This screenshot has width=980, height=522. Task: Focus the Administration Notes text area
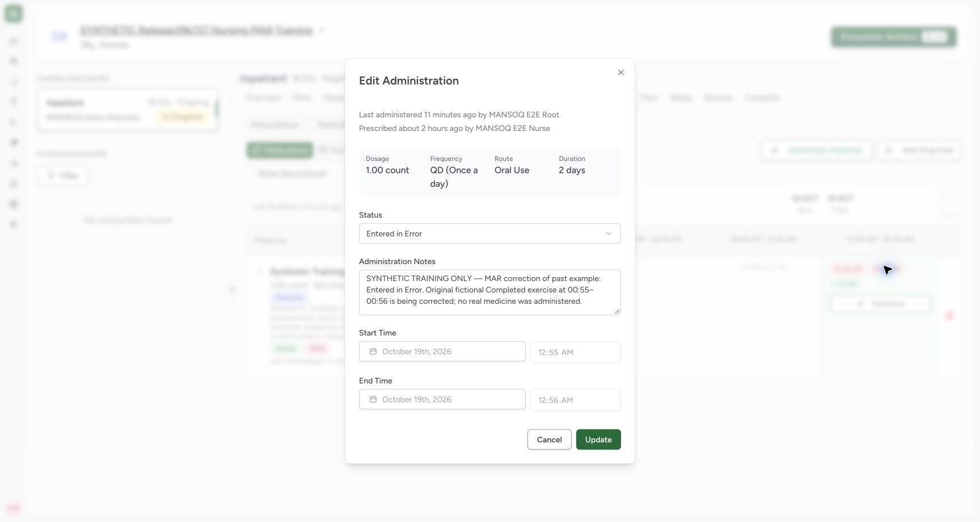coord(489,292)
